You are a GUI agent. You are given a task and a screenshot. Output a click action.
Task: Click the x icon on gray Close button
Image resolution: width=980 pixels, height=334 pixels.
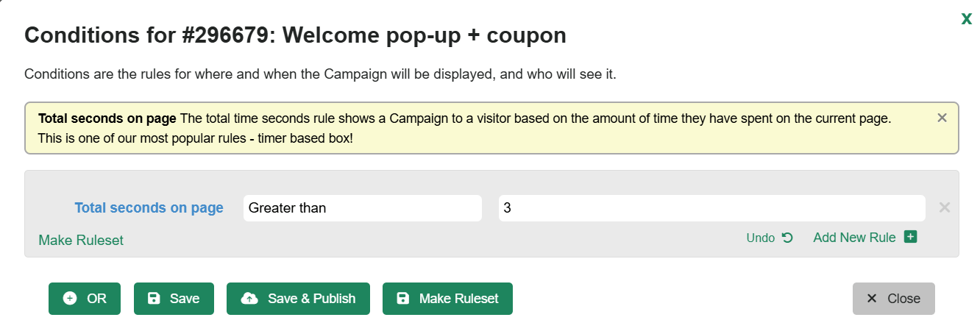coord(872,299)
